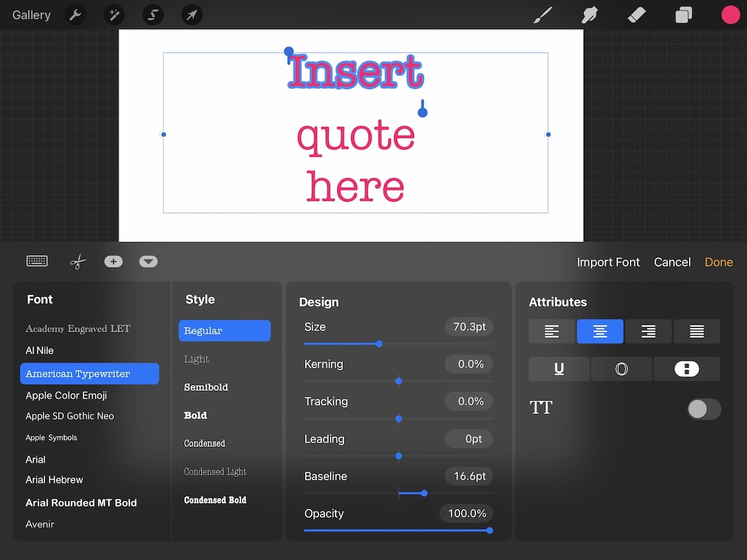This screenshot has width=747, height=560.
Task: Apply underline to the text
Action: point(558,368)
